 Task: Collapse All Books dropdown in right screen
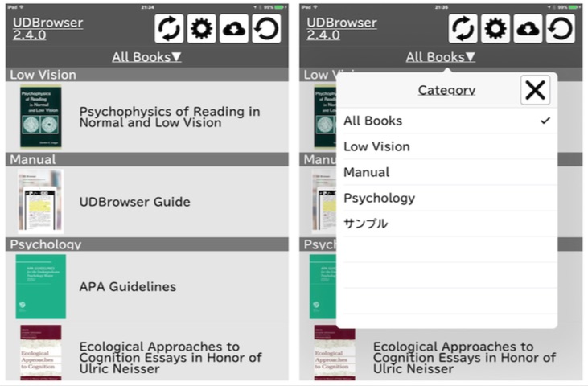[x=440, y=57]
